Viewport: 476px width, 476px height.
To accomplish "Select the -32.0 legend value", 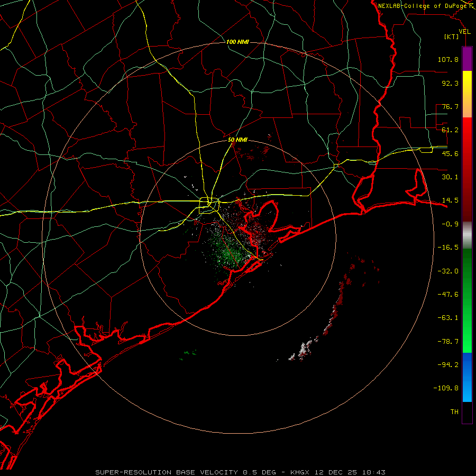I will coord(448,271).
